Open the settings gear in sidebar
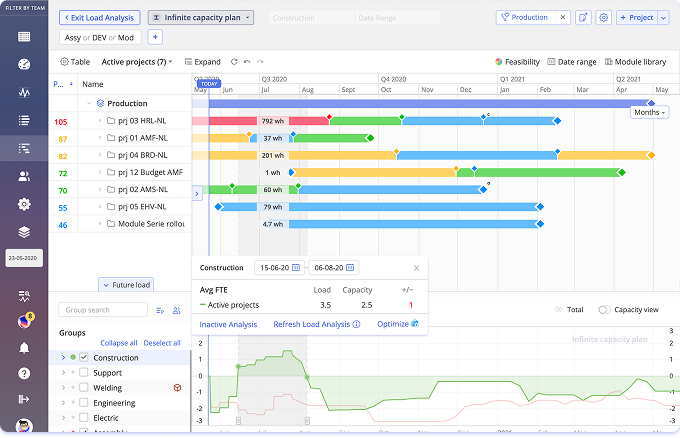Image resolution: width=680 pixels, height=438 pixels. coord(24,204)
